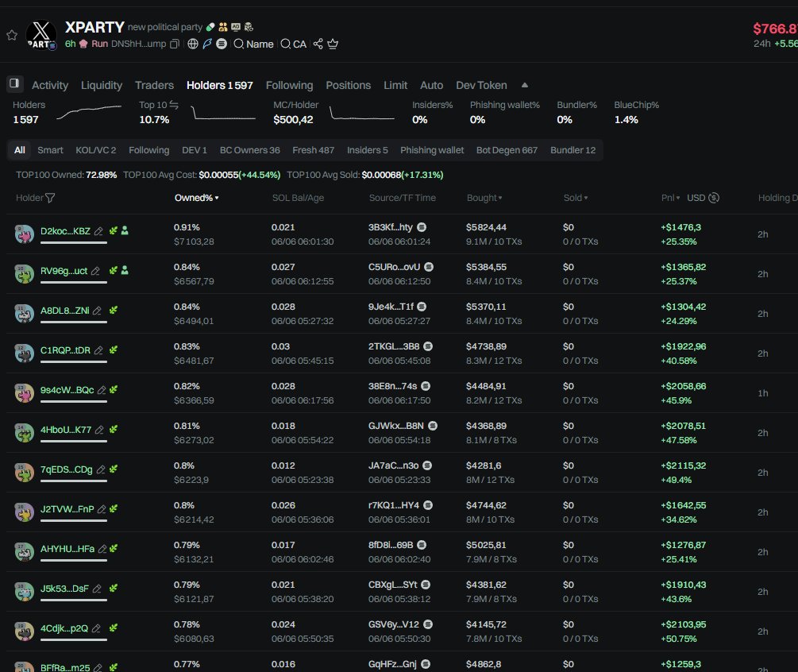
Task: Select the All holders filter
Action: [x=20, y=150]
